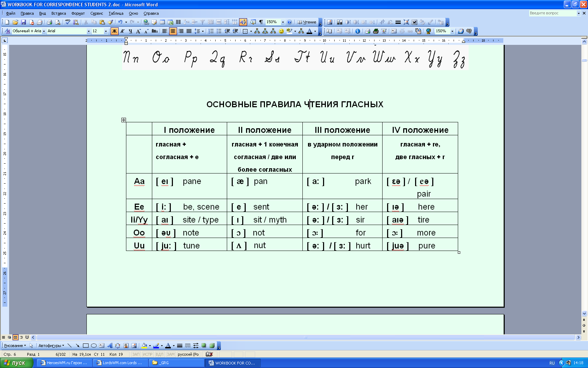Viewport: 588px width, 368px height.
Task: Expand the line spacing dropdown arrow
Action: coord(203,31)
